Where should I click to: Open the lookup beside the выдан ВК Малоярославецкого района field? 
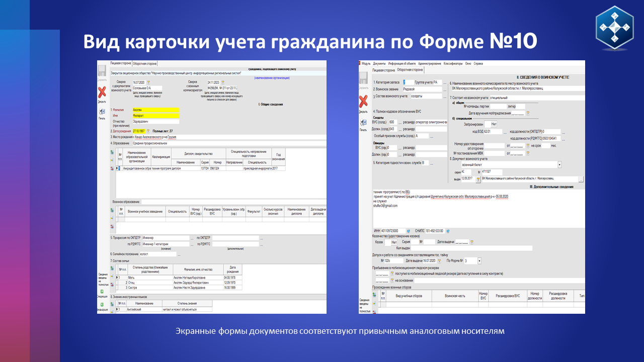pos(581,179)
